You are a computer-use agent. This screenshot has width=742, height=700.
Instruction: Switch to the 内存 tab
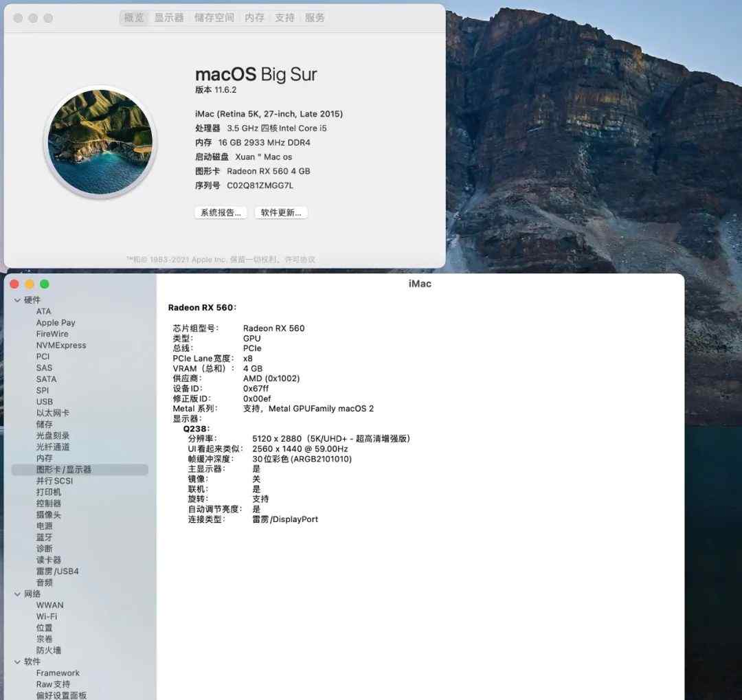pos(254,18)
